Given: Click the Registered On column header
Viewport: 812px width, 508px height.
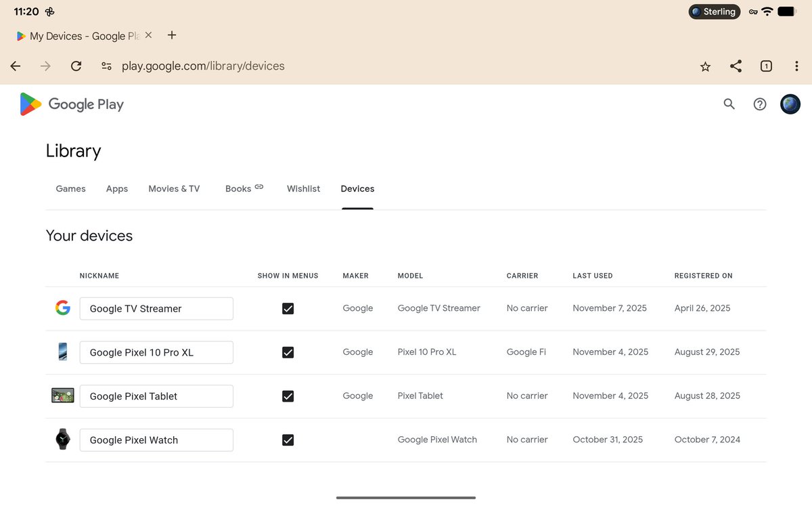Looking at the screenshot, I should (x=704, y=276).
